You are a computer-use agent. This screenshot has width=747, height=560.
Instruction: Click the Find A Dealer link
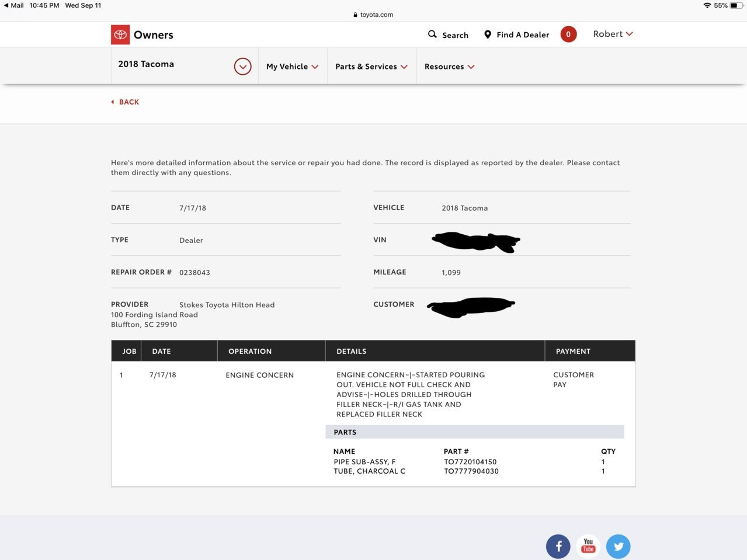click(523, 35)
